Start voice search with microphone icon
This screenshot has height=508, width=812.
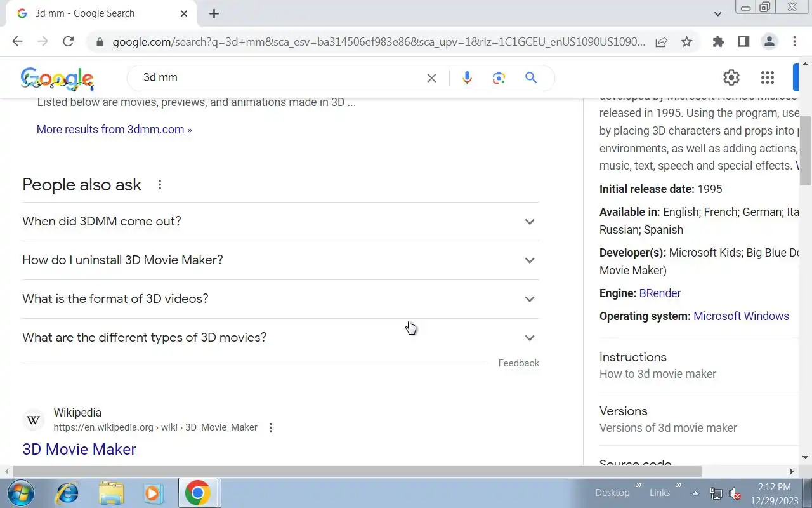[x=467, y=78]
